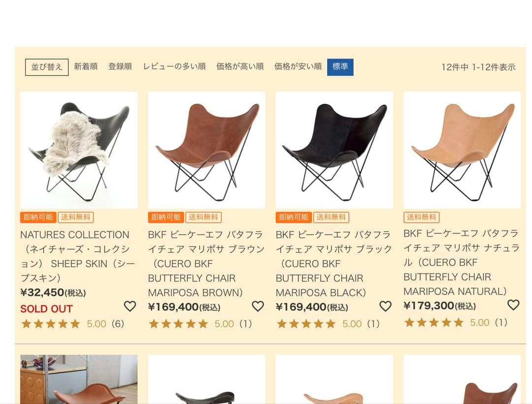
Task: Sort by レビューの多い順
Action: click(x=174, y=66)
